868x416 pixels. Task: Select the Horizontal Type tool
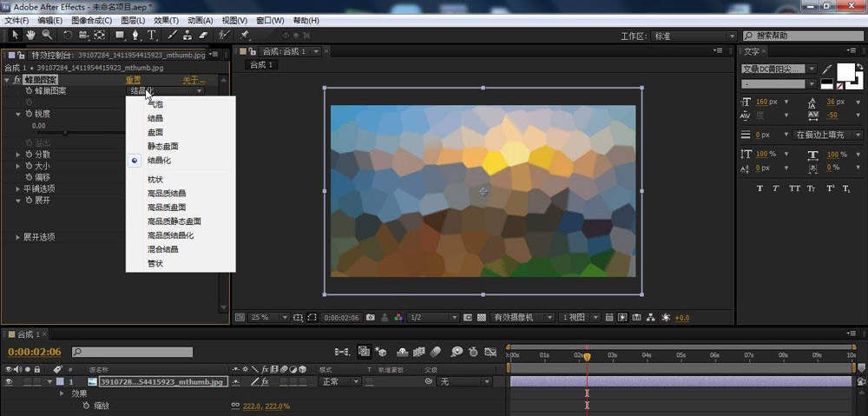click(x=152, y=36)
